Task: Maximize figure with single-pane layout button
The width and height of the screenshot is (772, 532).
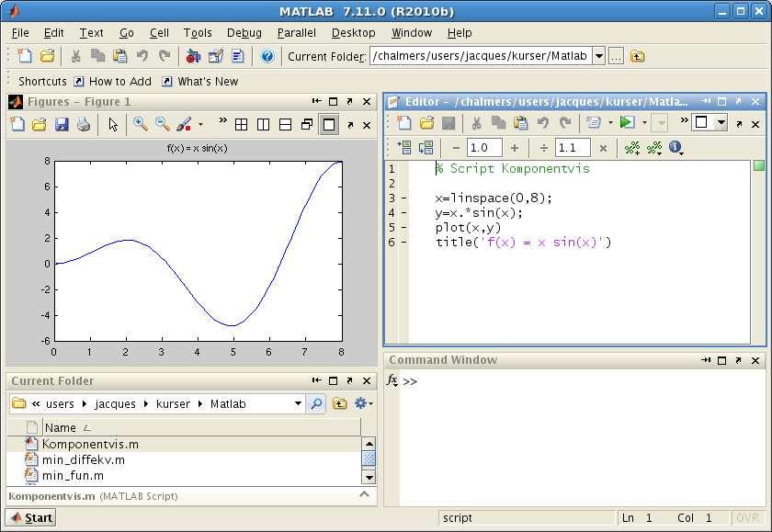Action: 329,125
